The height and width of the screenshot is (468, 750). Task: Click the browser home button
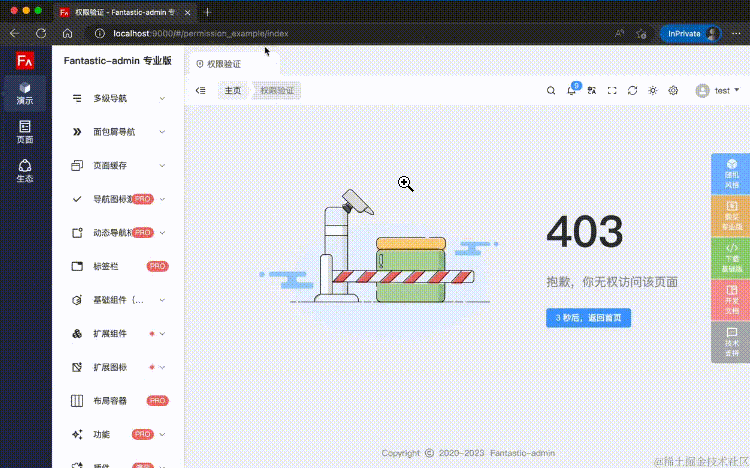67,33
